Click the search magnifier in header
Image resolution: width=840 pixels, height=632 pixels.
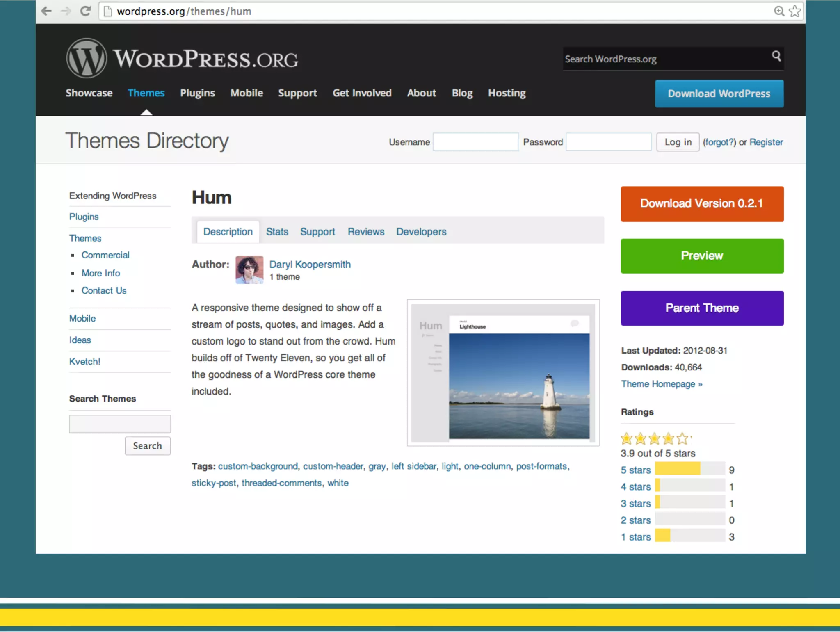tap(776, 56)
